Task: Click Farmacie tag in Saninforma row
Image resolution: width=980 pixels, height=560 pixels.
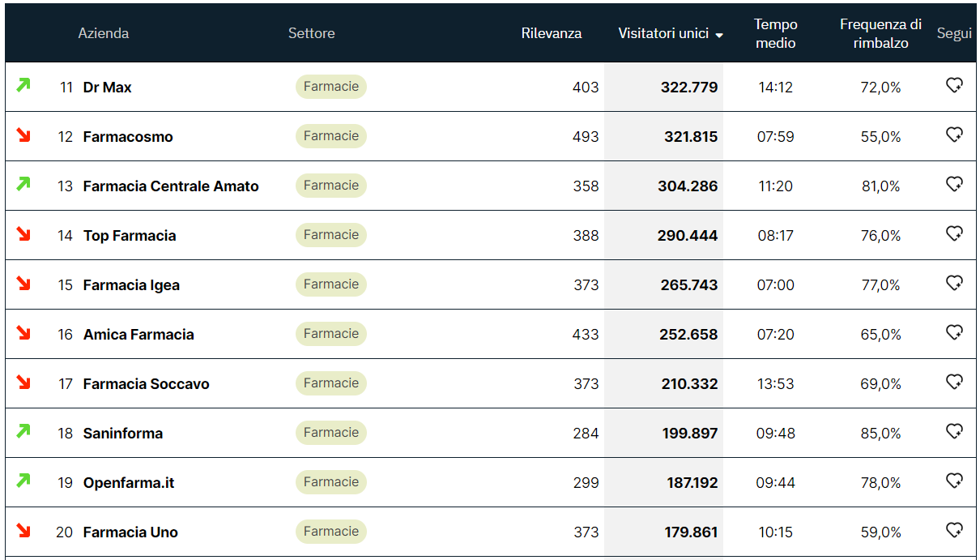Action: point(331,433)
